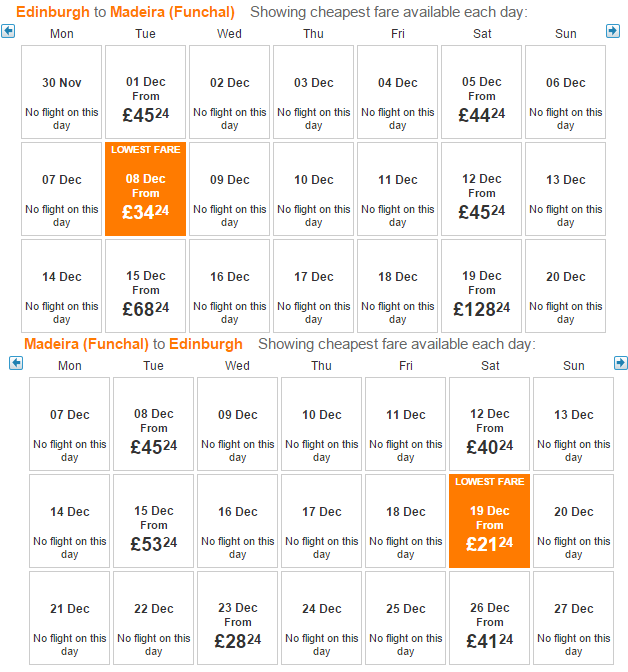Pick outbound 12 Dec fare £45.24
The height and width of the screenshot is (672, 628).
click(x=481, y=189)
